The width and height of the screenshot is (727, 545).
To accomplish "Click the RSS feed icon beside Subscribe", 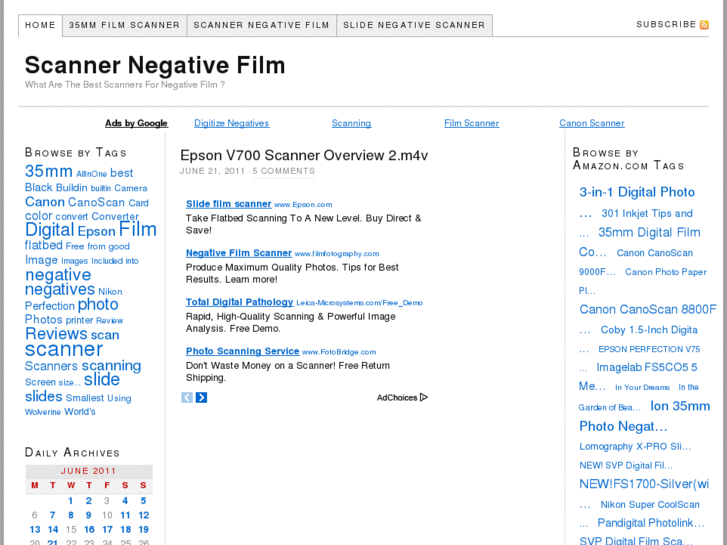I will [704, 25].
